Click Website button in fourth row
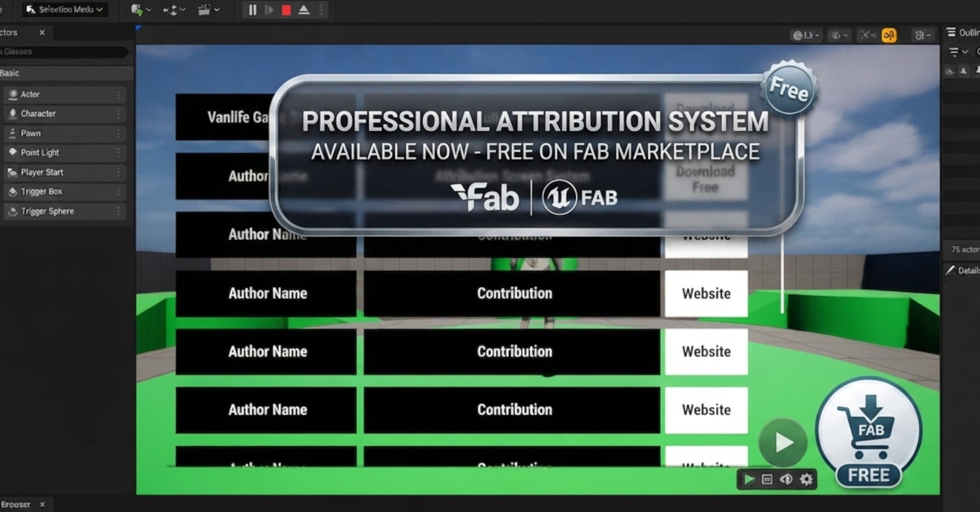980x512 pixels. [x=706, y=293]
